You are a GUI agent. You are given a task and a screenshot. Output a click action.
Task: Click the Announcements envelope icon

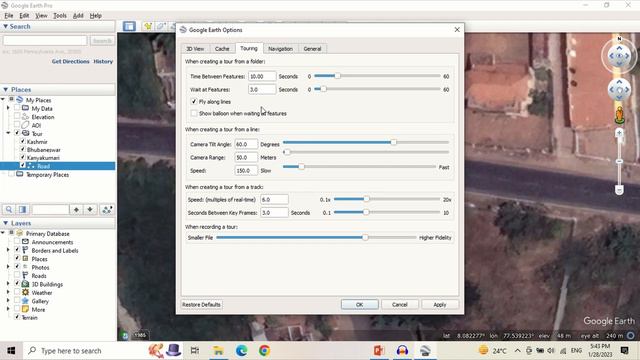[25, 242]
